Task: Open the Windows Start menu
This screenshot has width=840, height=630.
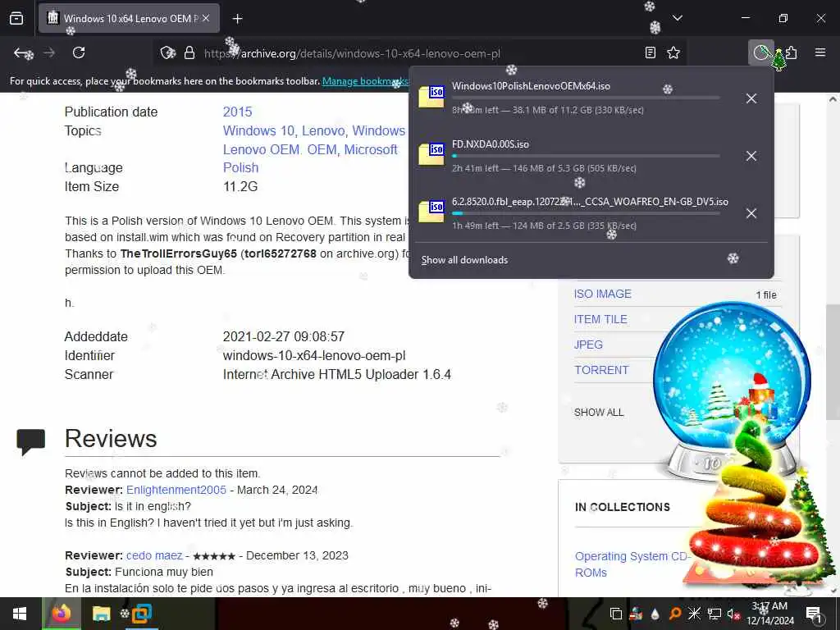Action: [20, 614]
